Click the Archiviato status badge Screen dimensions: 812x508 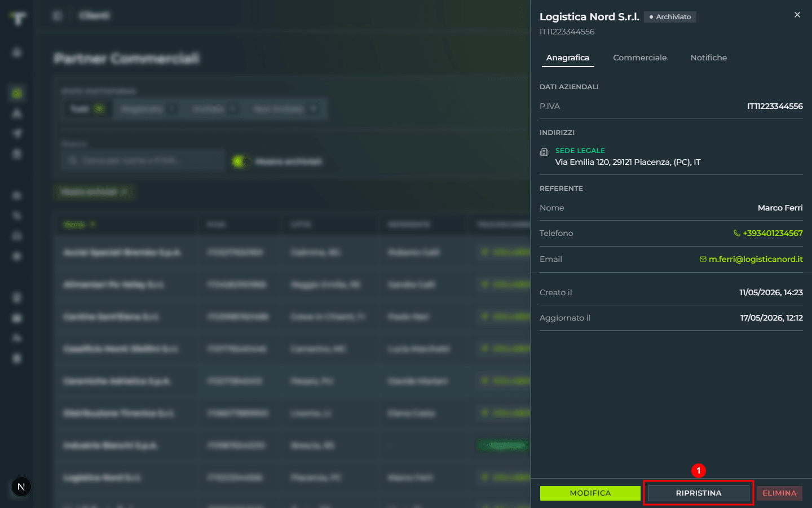[x=670, y=17]
